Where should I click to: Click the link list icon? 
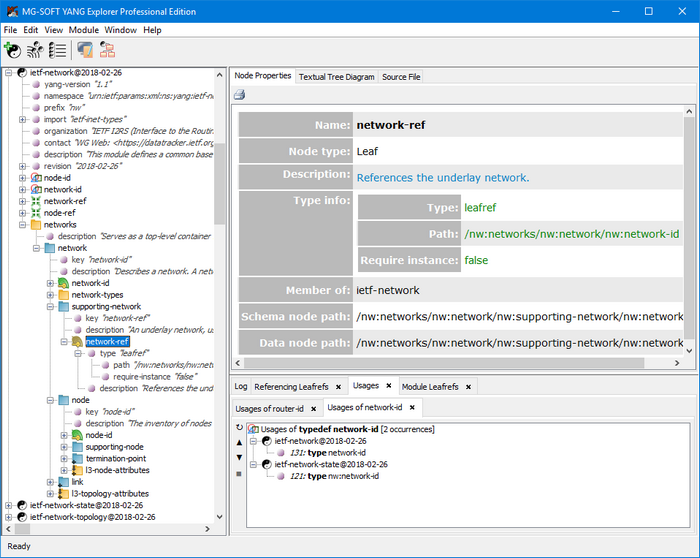(64, 482)
